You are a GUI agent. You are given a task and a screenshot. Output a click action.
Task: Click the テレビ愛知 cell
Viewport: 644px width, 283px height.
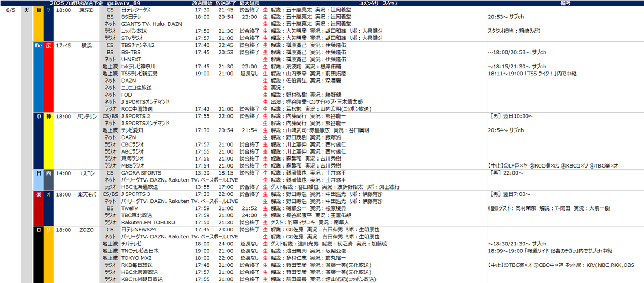click(x=132, y=130)
